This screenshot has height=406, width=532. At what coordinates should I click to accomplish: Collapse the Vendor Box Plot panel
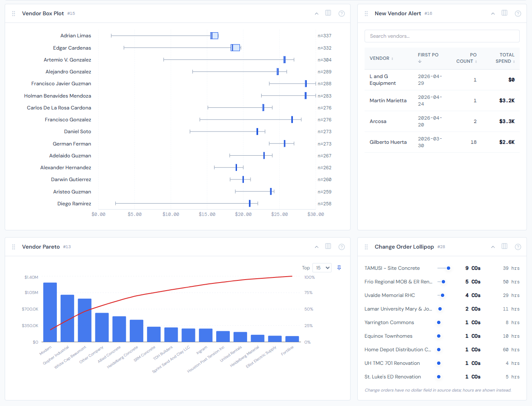tap(316, 13)
